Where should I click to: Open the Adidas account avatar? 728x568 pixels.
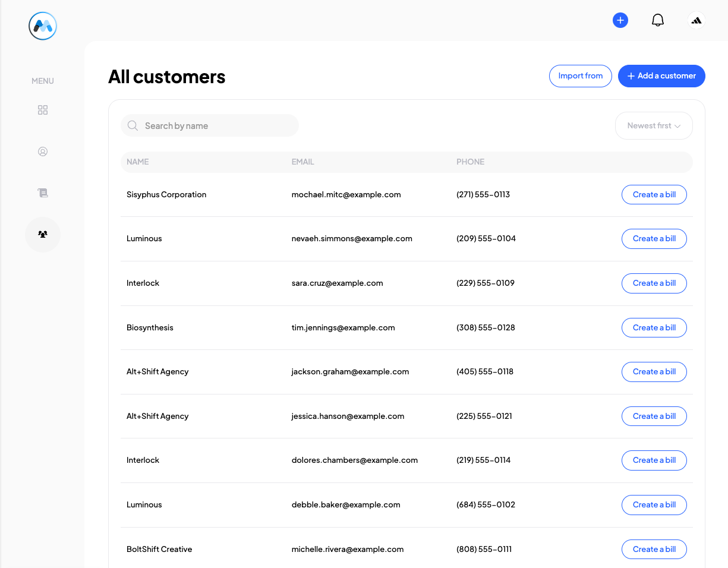pyautogui.click(x=697, y=21)
